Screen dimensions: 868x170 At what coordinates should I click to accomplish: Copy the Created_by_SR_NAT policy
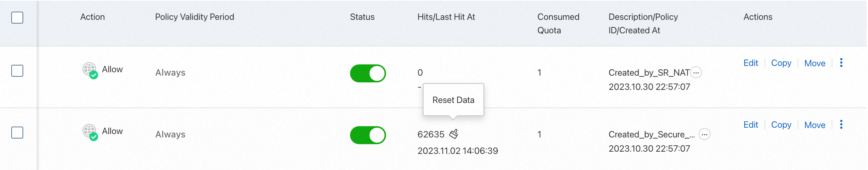(x=781, y=63)
